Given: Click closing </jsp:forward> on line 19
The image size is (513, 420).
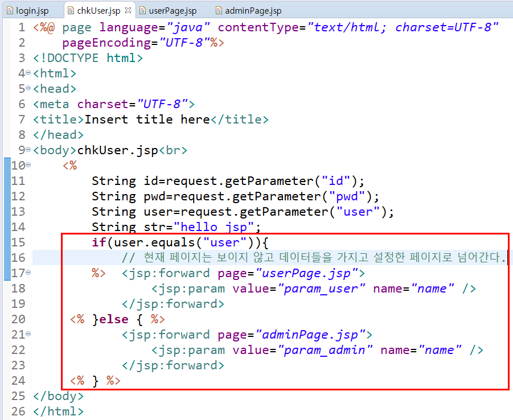Looking at the screenshot, I should [x=173, y=304].
